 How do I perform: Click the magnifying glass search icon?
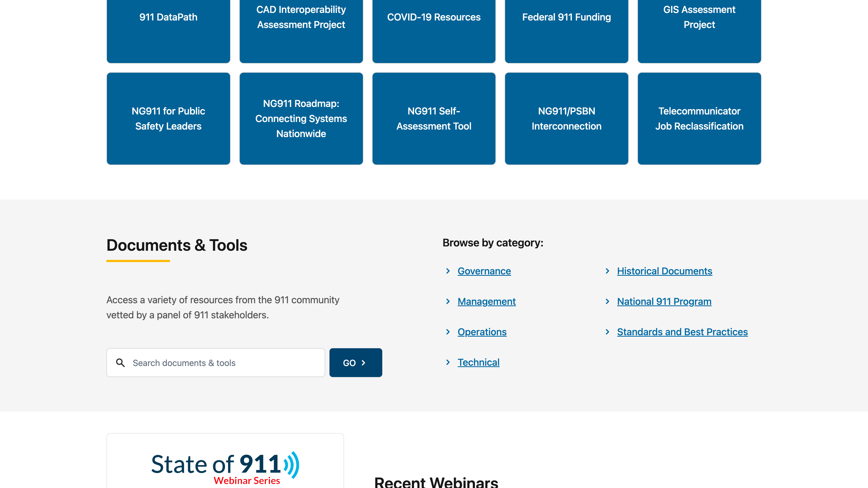pyautogui.click(x=120, y=363)
